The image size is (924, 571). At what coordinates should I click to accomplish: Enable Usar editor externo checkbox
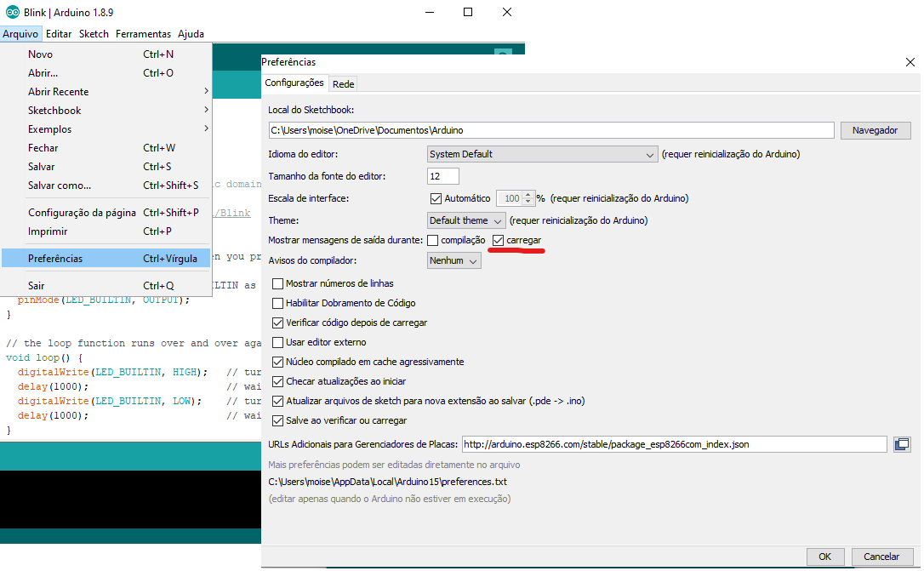click(277, 342)
